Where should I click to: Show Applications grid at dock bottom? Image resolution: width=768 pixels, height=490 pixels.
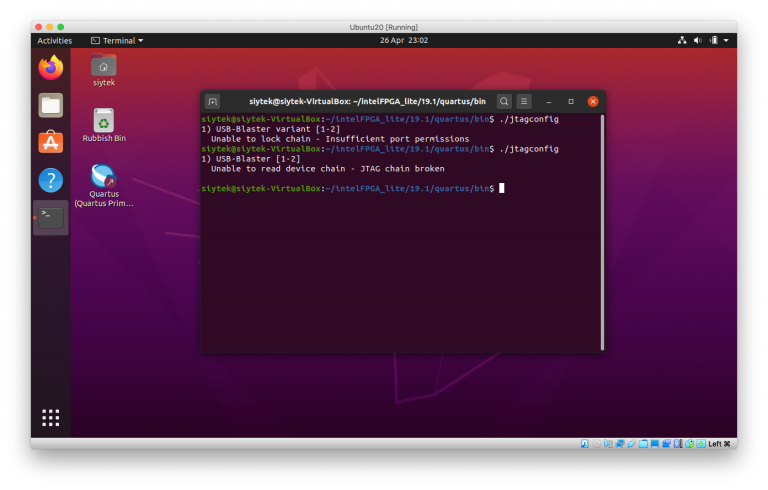51,417
